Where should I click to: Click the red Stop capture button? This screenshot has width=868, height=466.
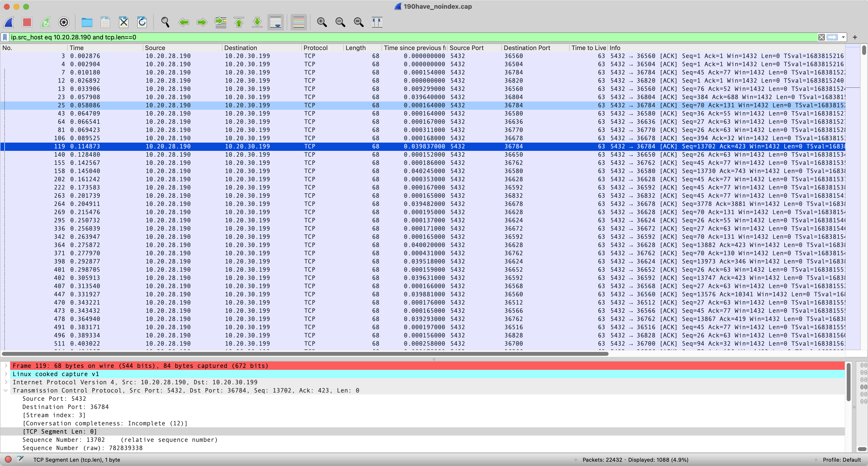coord(27,22)
